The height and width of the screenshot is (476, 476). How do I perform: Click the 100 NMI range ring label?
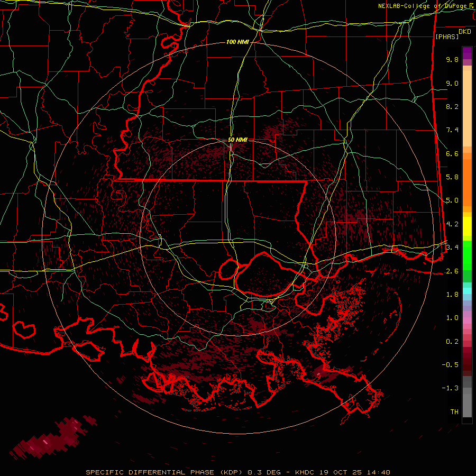pyautogui.click(x=237, y=42)
